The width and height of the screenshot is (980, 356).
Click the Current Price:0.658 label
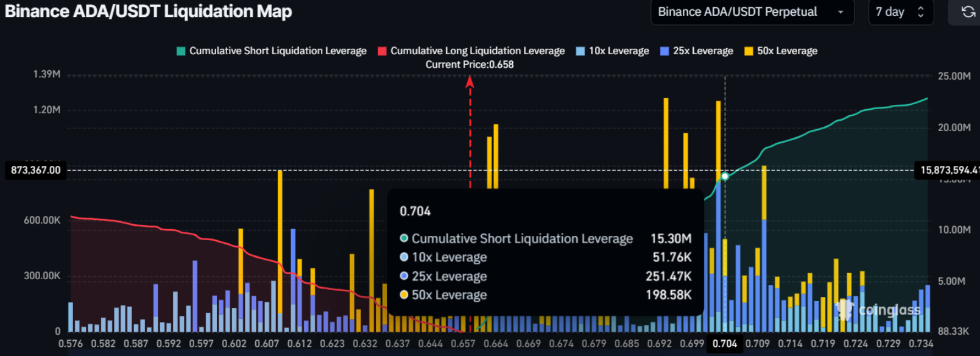click(x=470, y=65)
